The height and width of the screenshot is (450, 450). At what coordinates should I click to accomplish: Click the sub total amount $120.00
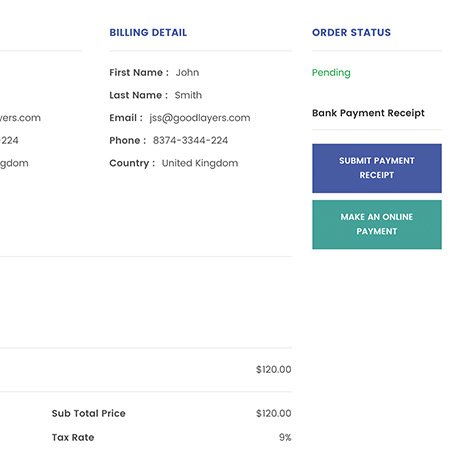click(x=274, y=413)
